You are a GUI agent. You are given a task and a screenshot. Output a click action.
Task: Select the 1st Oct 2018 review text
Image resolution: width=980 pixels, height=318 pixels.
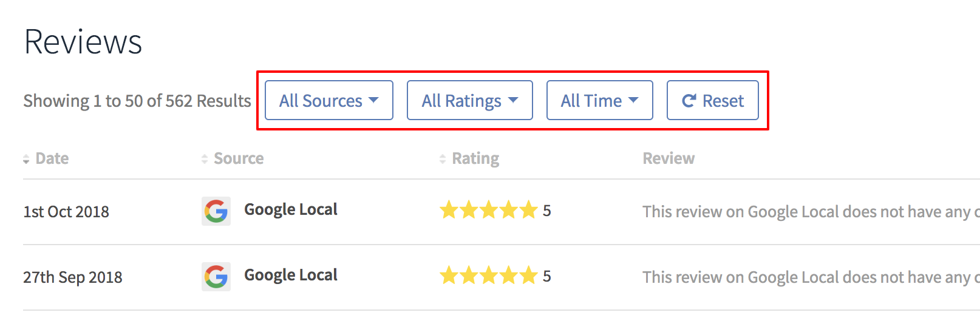[x=811, y=211]
